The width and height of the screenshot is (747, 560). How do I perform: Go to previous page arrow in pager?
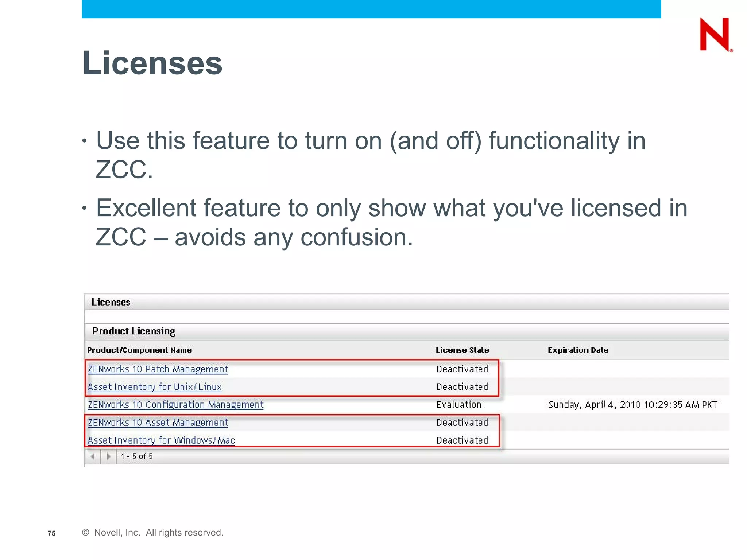coord(93,456)
